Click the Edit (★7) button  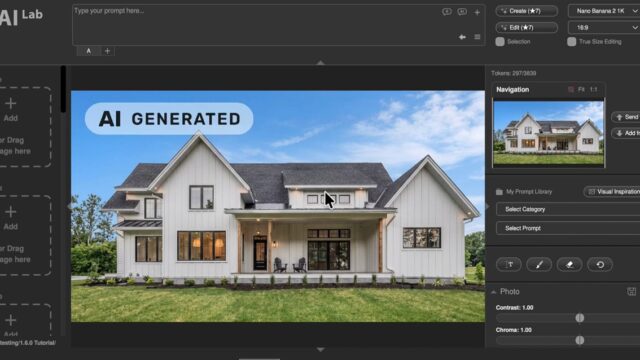[x=527, y=27]
